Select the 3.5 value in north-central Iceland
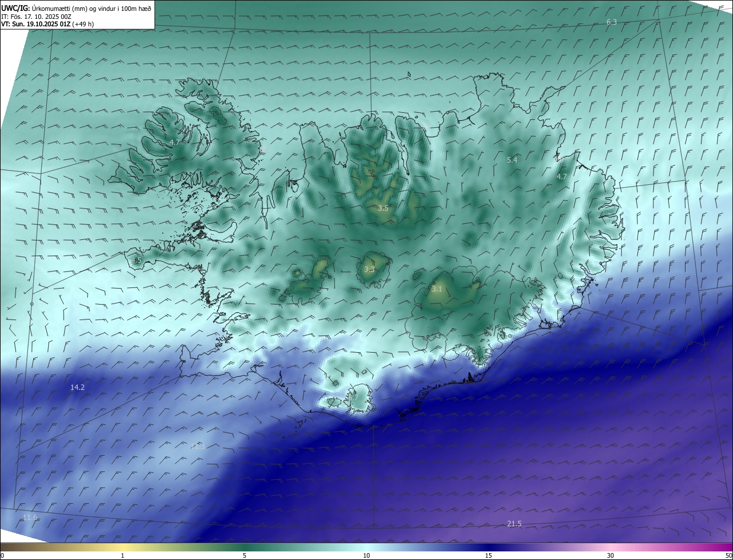Screen dimensions: 733x560 tap(383, 208)
